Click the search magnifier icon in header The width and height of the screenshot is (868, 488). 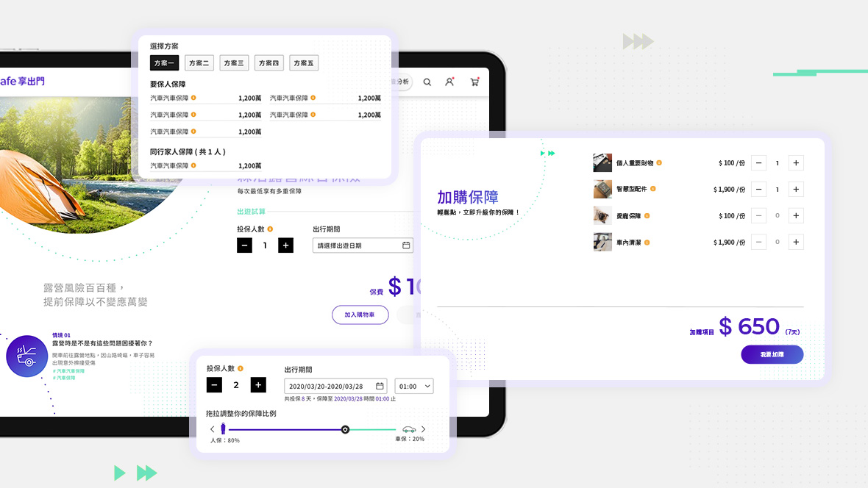[427, 82]
